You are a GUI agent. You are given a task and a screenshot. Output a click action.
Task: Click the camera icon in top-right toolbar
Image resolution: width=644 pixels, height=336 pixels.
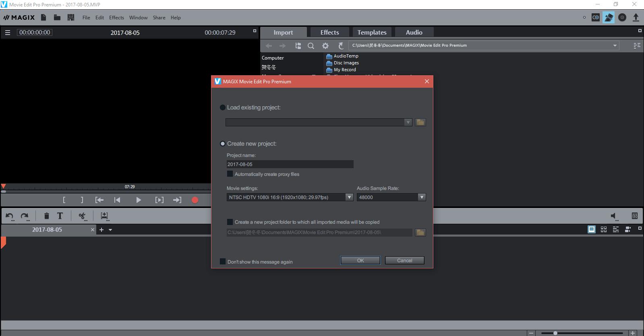[x=596, y=17]
